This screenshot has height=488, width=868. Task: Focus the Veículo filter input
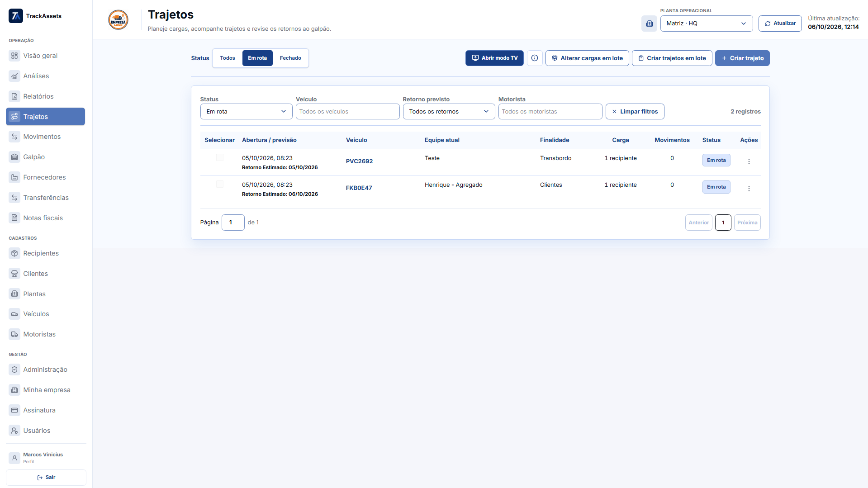pos(347,112)
